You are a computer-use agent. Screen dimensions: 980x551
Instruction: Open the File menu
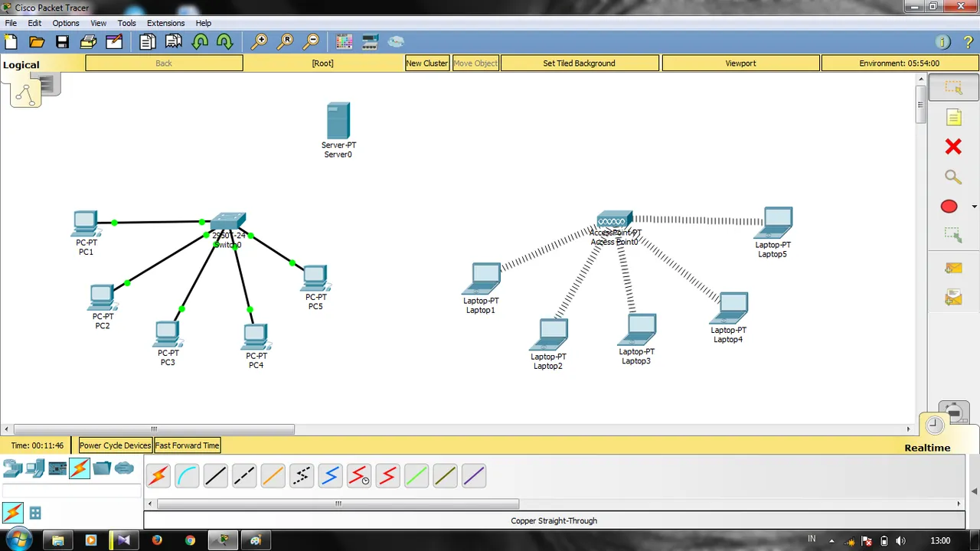(x=11, y=23)
